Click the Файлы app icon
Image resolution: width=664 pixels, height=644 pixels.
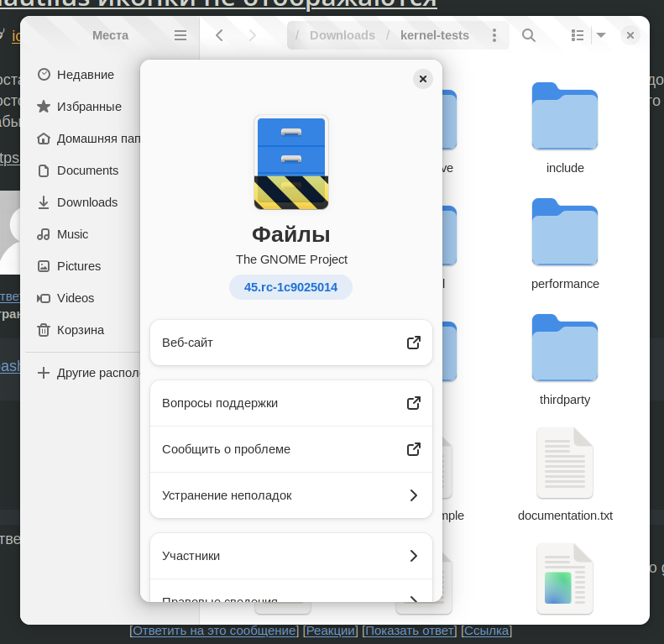click(x=291, y=162)
